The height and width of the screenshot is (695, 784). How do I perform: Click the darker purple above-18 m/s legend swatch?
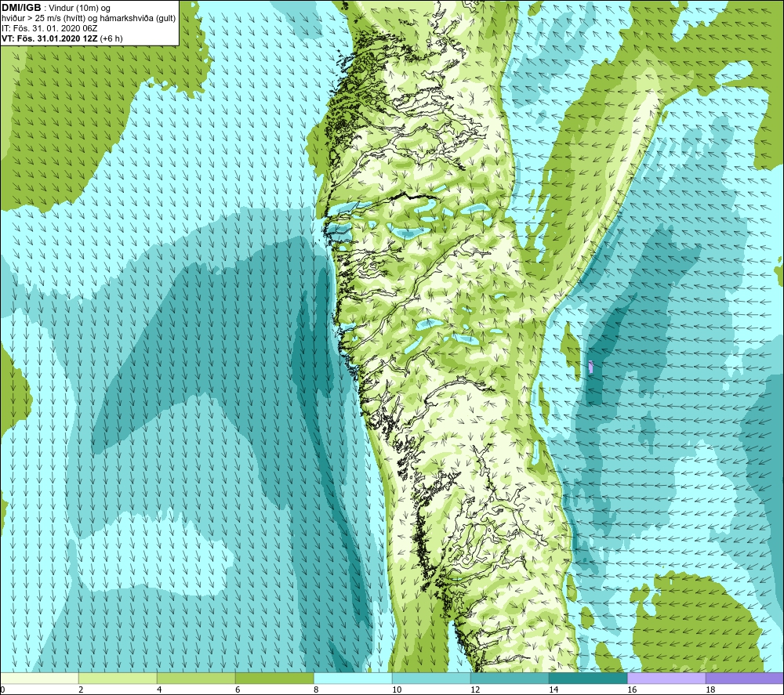tap(745, 678)
